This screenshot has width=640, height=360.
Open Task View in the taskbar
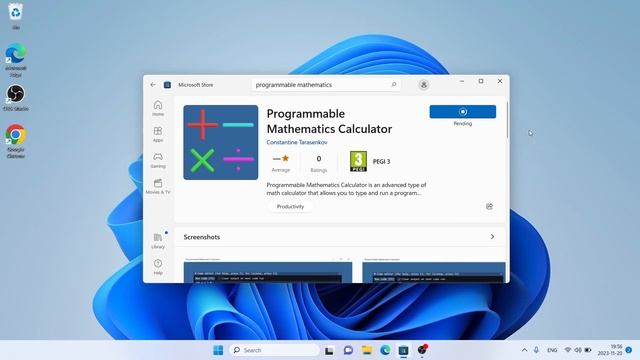point(329,350)
